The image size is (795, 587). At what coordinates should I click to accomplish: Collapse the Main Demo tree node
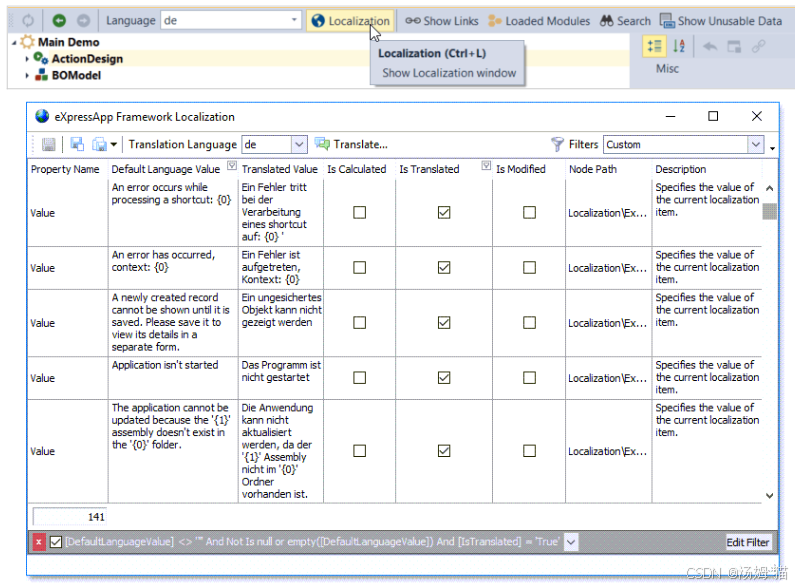pos(14,43)
